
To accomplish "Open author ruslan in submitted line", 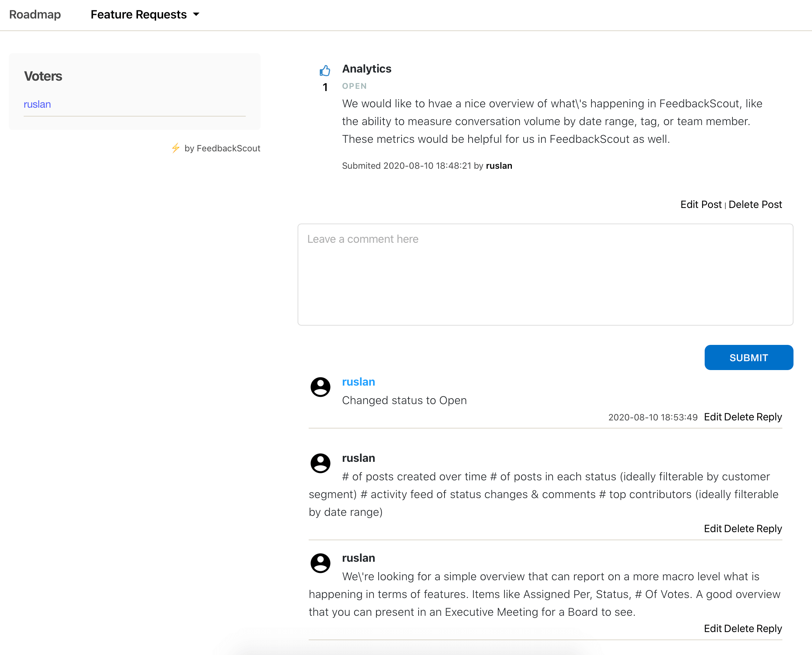I will [499, 166].
